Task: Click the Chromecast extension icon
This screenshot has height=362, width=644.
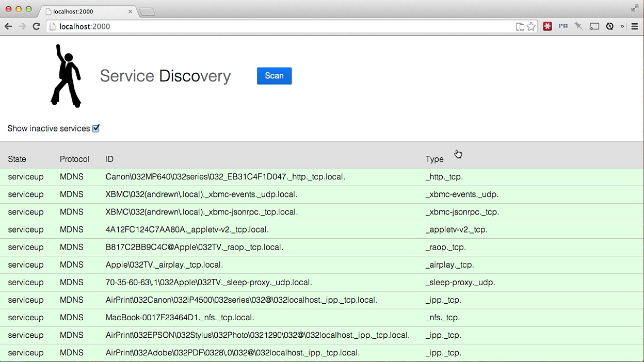Action: (594, 26)
